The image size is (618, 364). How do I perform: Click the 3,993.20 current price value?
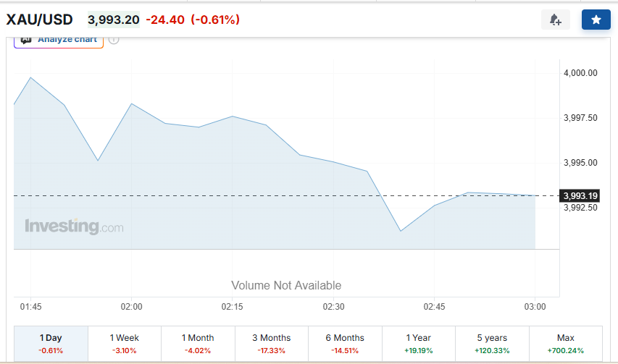click(114, 20)
